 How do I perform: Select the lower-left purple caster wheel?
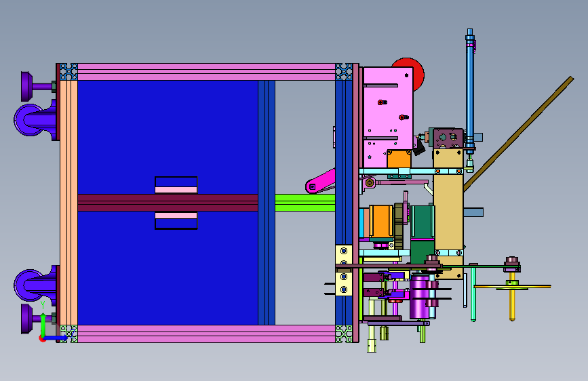click(x=35, y=285)
